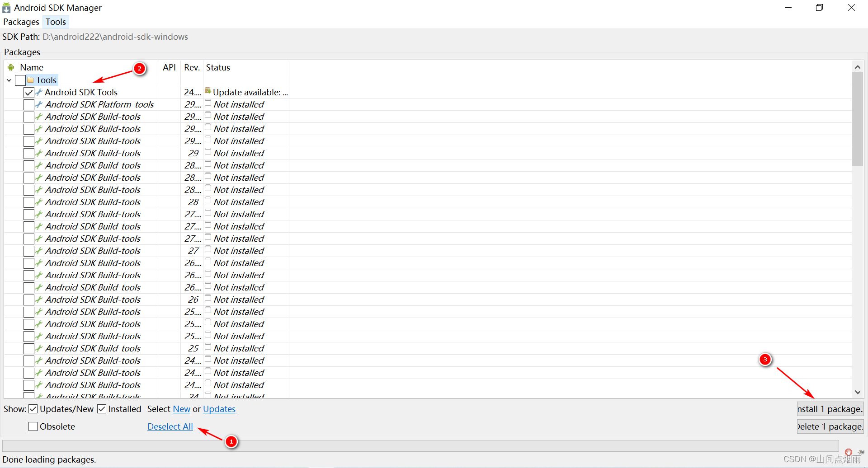Click 'Not installed' text in Platform-tools row
The image size is (868, 468).
click(x=239, y=104)
